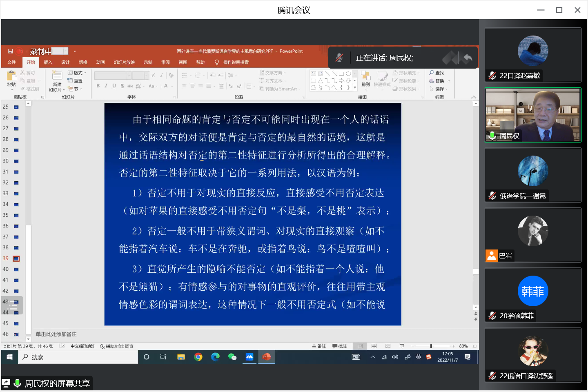Switch to slide sorter view in status bar
588x392 pixels.
point(374,346)
